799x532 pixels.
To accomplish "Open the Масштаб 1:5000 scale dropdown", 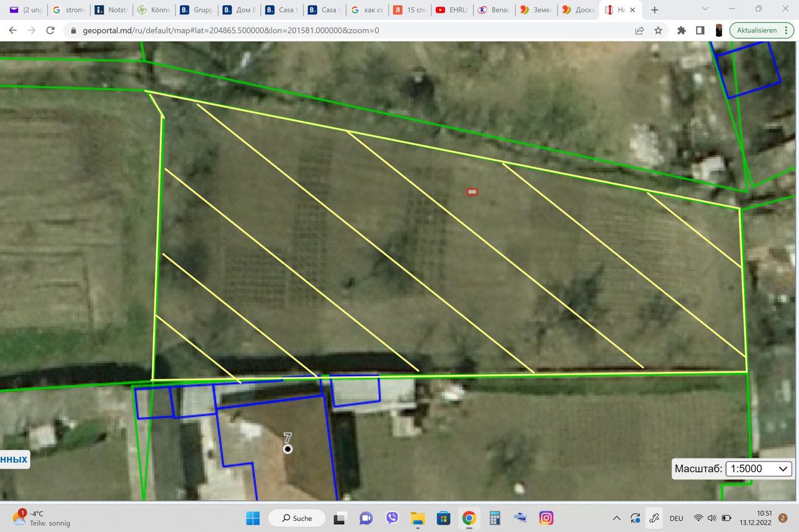I will coord(760,469).
